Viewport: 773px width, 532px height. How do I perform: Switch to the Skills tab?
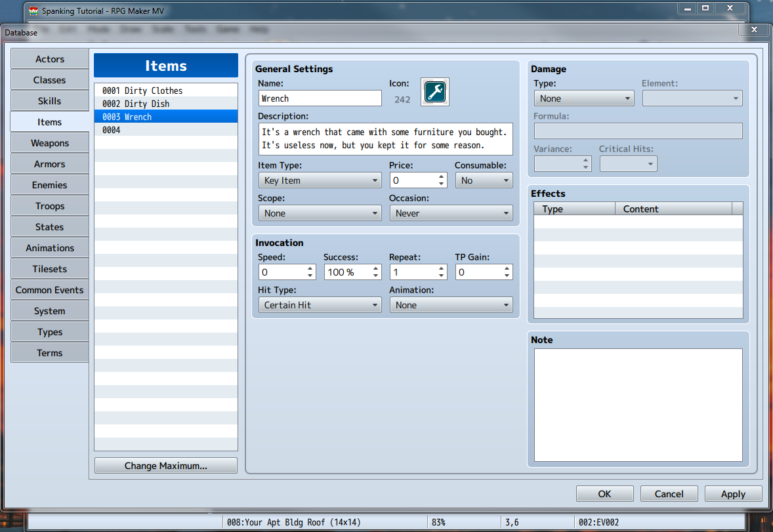50,101
